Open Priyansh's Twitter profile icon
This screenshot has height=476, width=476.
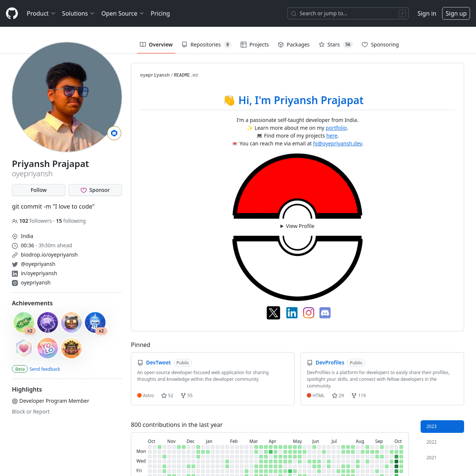[x=15, y=264]
